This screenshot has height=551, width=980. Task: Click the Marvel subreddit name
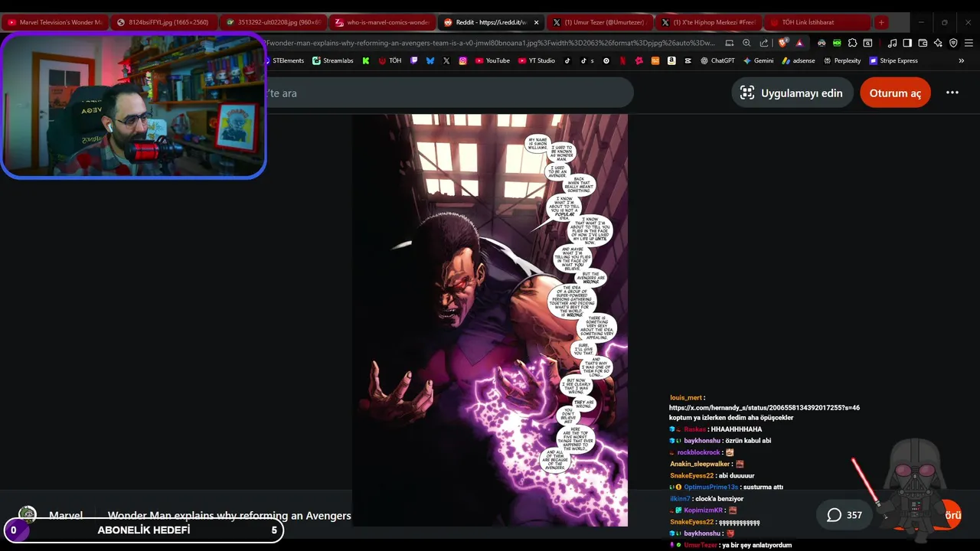pyautogui.click(x=66, y=515)
